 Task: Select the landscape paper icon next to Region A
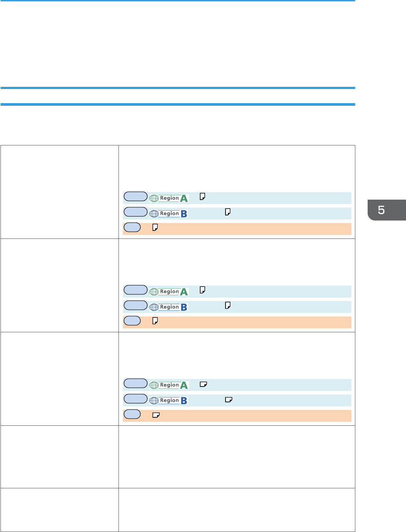(203, 384)
